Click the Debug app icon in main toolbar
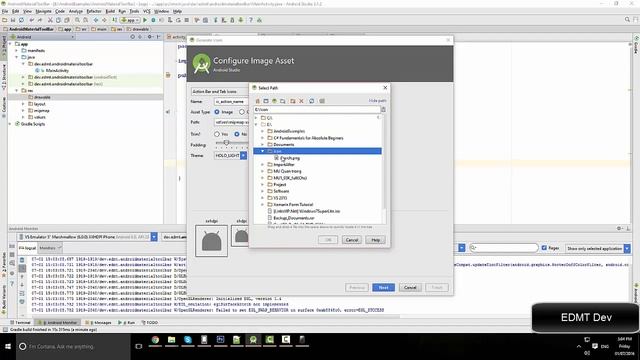 (153, 20)
